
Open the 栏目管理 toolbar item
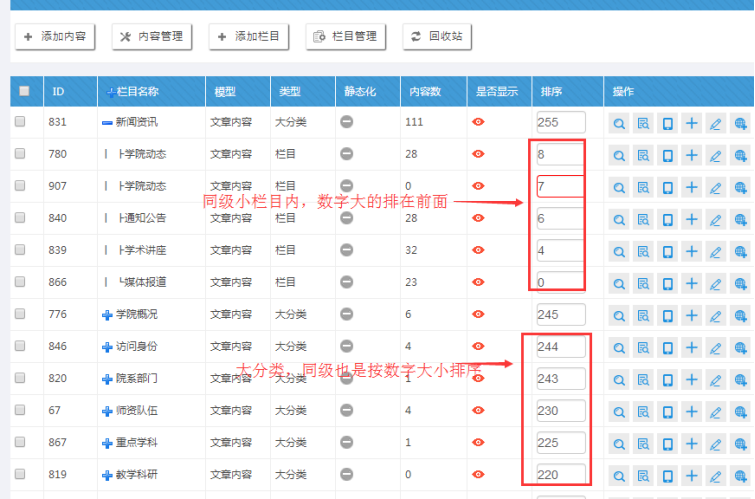click(x=346, y=37)
